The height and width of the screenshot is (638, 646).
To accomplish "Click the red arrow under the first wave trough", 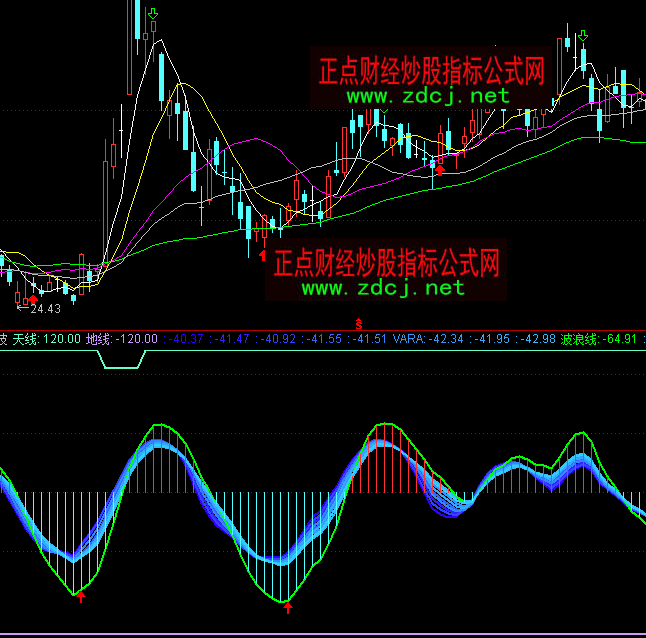I will pos(81,597).
